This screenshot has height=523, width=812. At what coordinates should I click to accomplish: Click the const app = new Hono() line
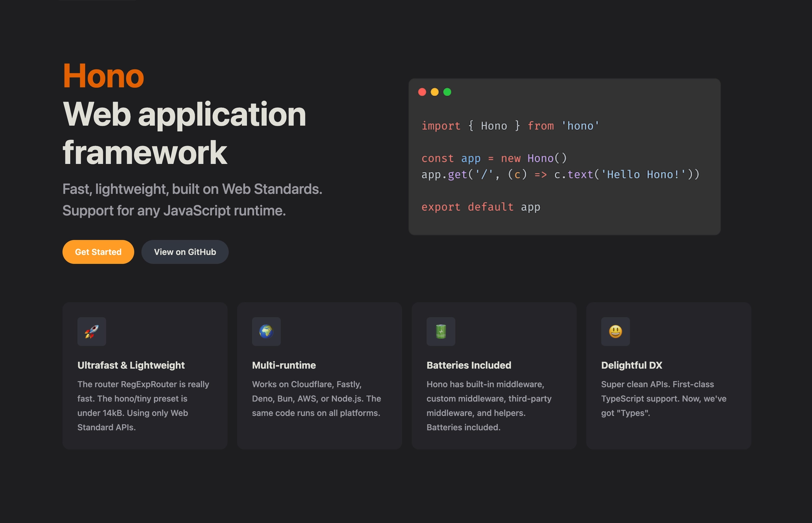click(x=494, y=158)
